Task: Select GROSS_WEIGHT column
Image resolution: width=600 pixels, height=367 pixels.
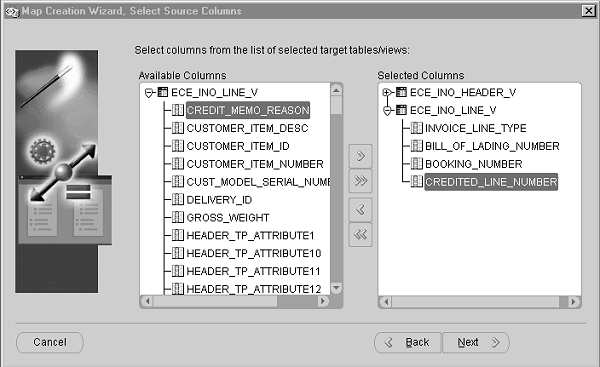Action: (228, 218)
